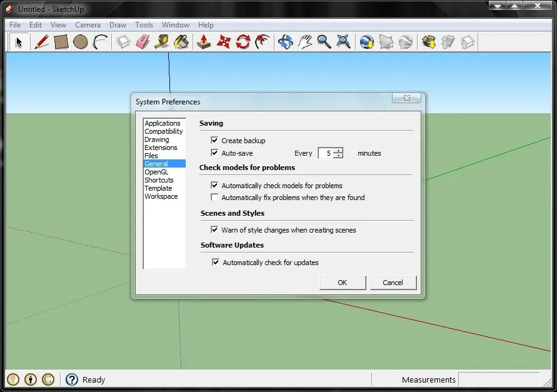This screenshot has width=557, height=392.
Task: Open the Window menu
Action: (x=176, y=25)
